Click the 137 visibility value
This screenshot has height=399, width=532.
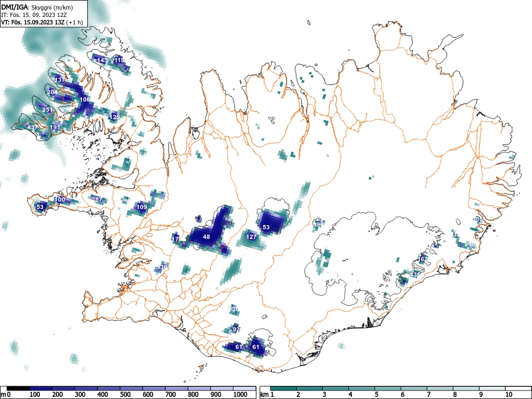click(60, 80)
